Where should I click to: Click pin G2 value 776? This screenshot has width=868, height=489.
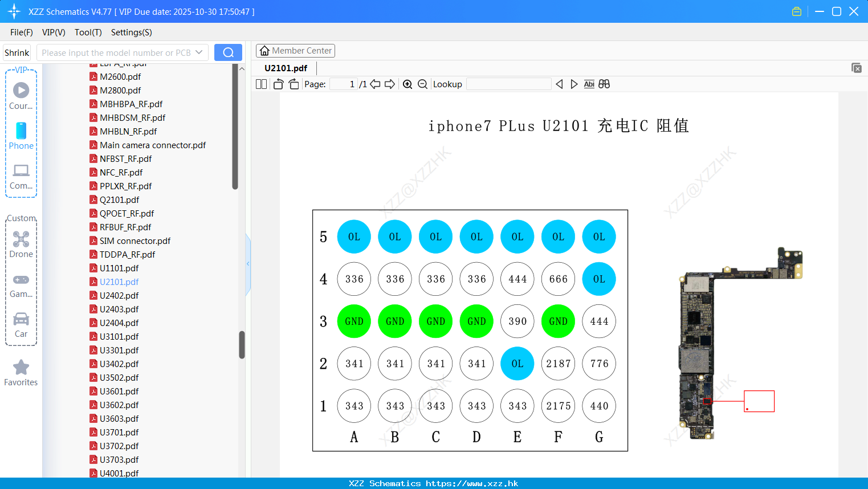[x=599, y=364]
